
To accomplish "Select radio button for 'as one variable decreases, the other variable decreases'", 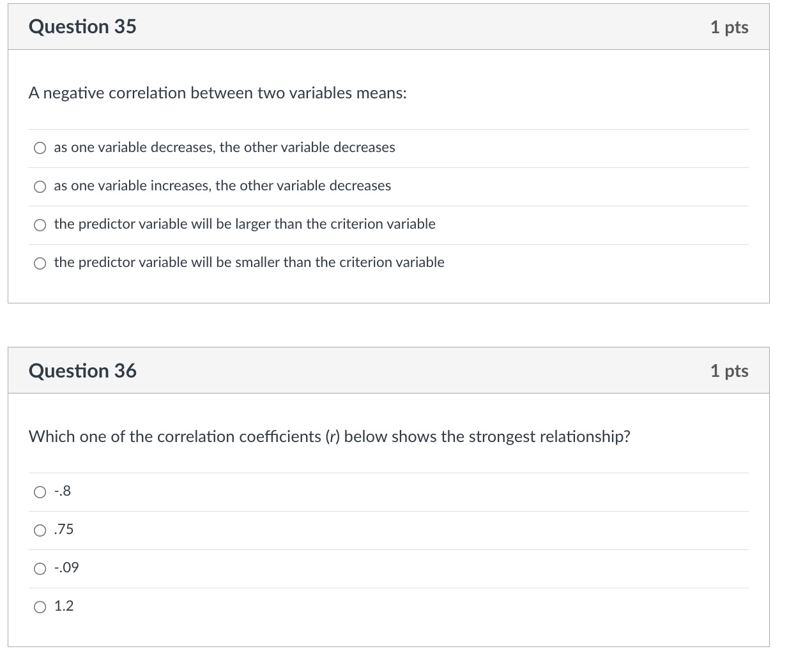I will coord(40,148).
